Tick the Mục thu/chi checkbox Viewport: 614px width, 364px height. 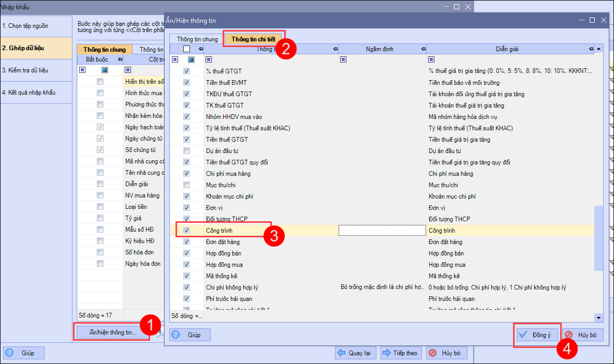pos(186,185)
